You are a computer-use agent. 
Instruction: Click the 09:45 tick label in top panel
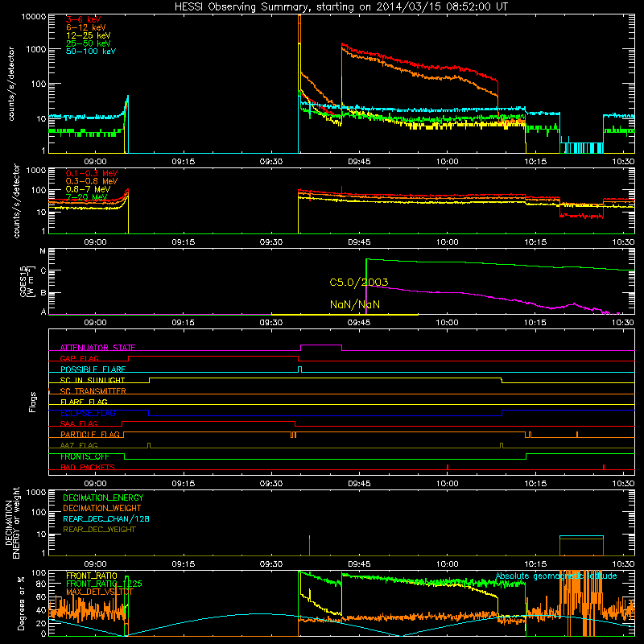[x=359, y=162]
